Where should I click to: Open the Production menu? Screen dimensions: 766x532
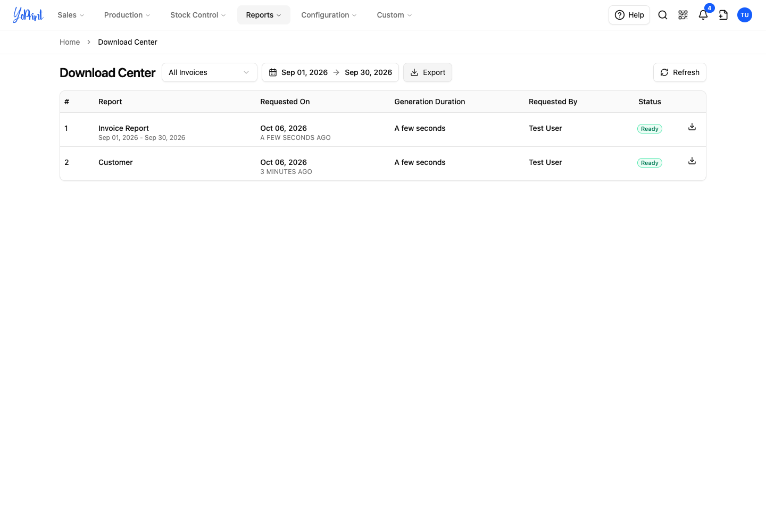pyautogui.click(x=127, y=15)
